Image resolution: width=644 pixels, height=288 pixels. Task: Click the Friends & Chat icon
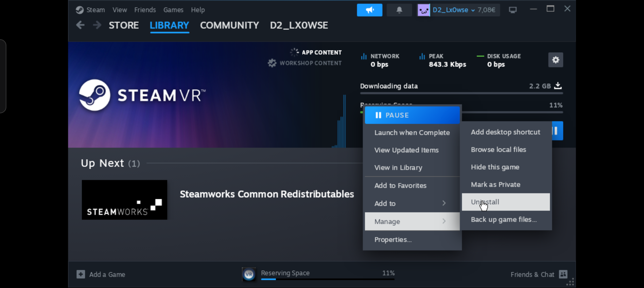[563, 274]
